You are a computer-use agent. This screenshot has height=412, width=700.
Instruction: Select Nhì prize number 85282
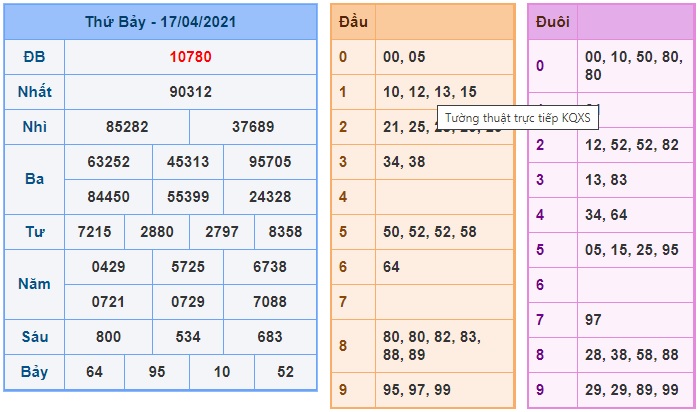tap(127, 127)
